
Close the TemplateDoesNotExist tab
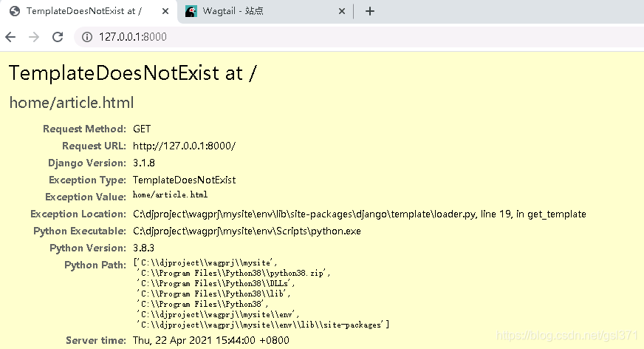pyautogui.click(x=165, y=11)
